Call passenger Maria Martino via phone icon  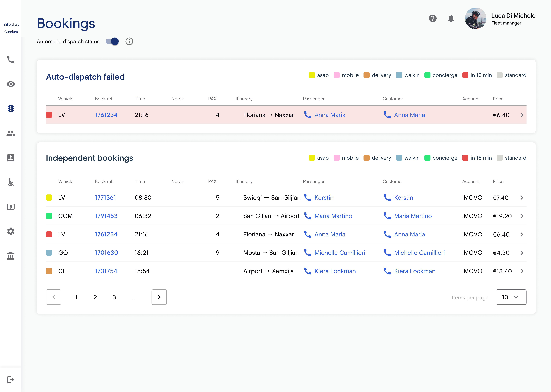(308, 216)
